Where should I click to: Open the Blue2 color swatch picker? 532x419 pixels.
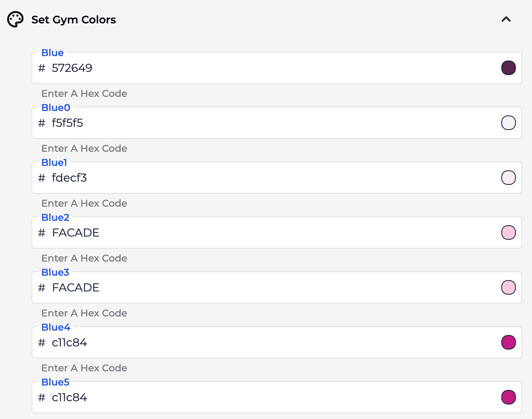(508, 233)
